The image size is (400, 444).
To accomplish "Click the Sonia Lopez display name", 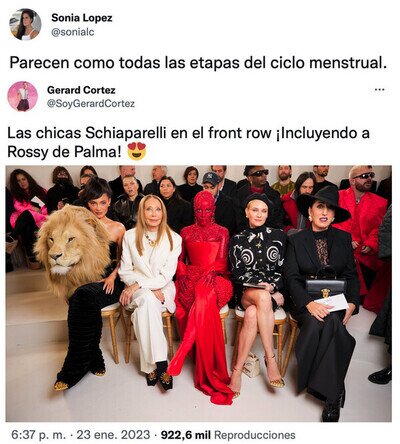I will pyautogui.click(x=82, y=18).
